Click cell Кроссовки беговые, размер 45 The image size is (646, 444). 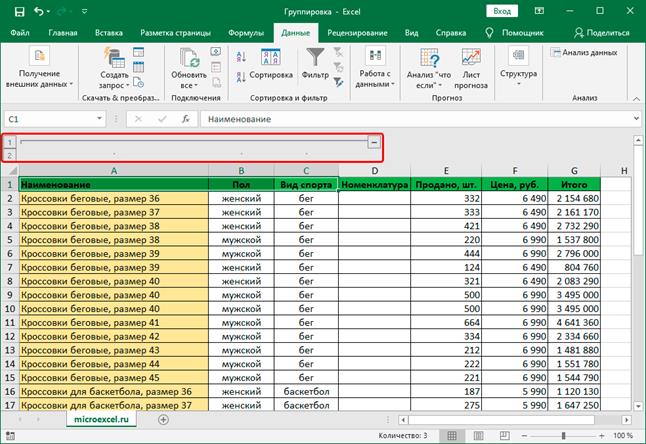click(x=114, y=378)
